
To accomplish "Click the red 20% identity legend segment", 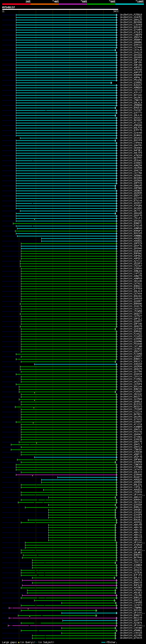I will tap(16, 4).
